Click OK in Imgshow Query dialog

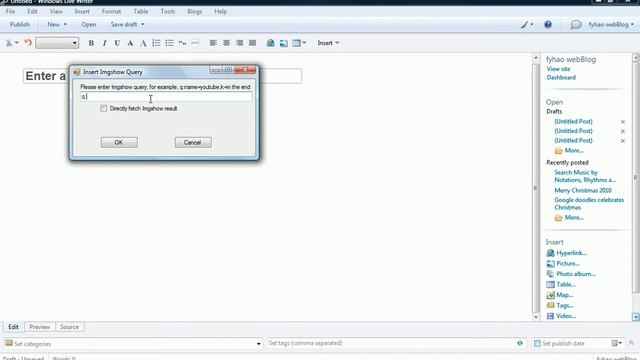(119, 142)
